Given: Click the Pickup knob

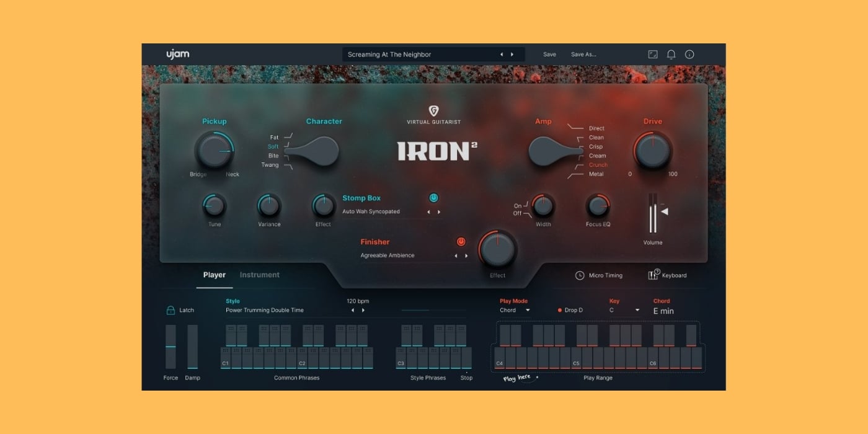Looking at the screenshot, I should coord(214,151).
